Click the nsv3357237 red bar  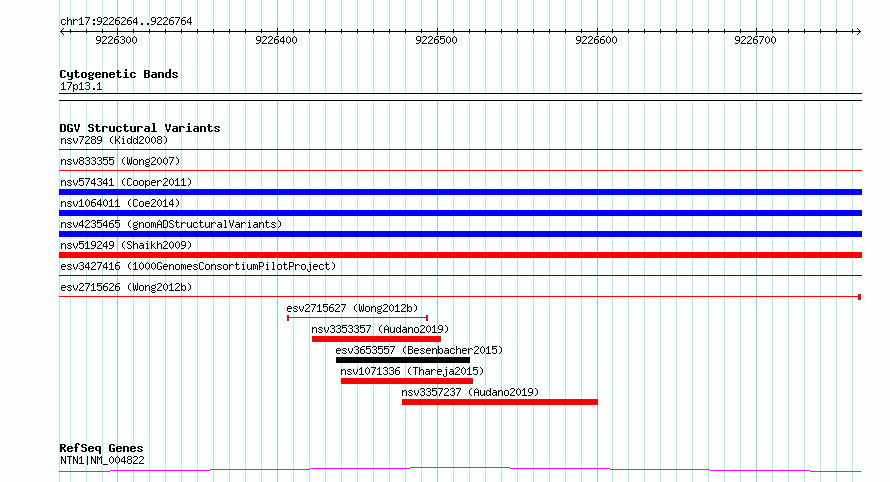click(499, 402)
